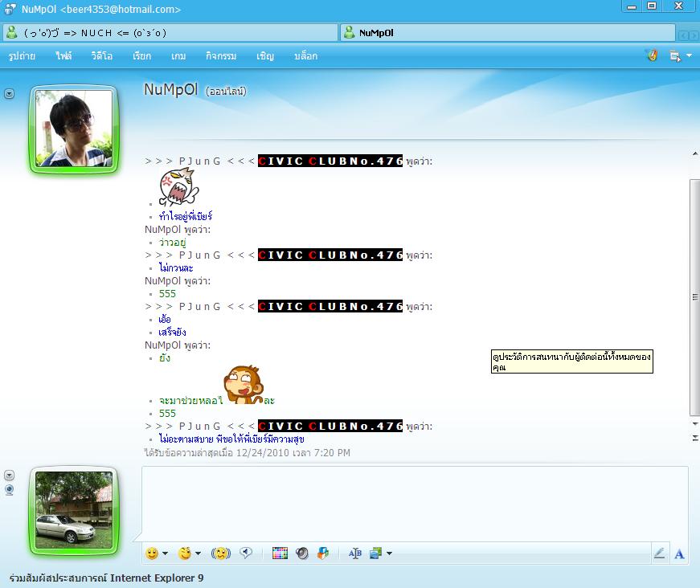Screen dimensions: 700x588
Task: Click the handwriting pen icon
Action: click(659, 553)
